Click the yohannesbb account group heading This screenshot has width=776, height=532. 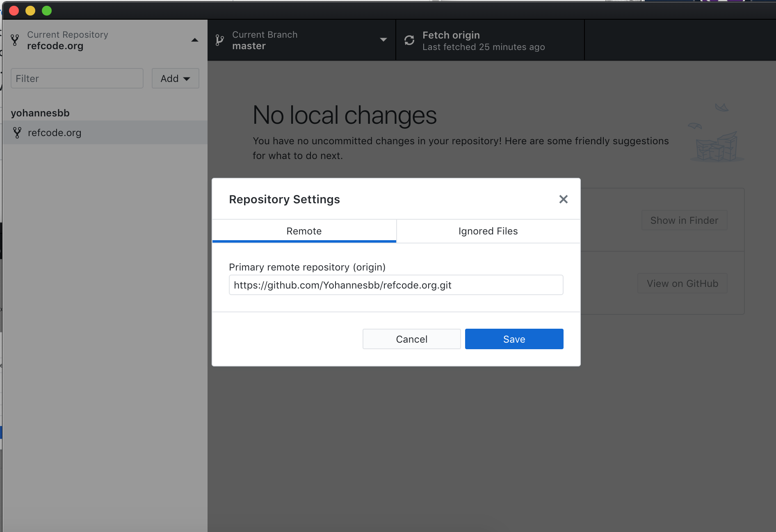(40, 113)
